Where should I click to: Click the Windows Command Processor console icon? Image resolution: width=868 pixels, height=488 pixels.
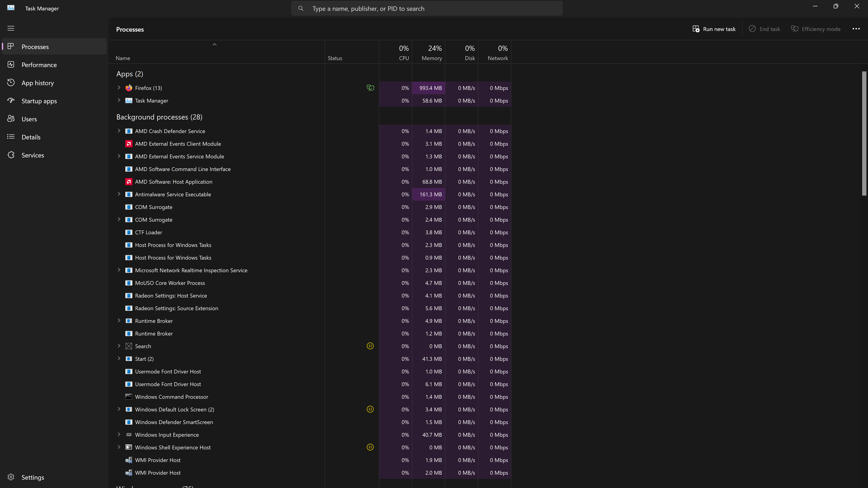pos(129,397)
